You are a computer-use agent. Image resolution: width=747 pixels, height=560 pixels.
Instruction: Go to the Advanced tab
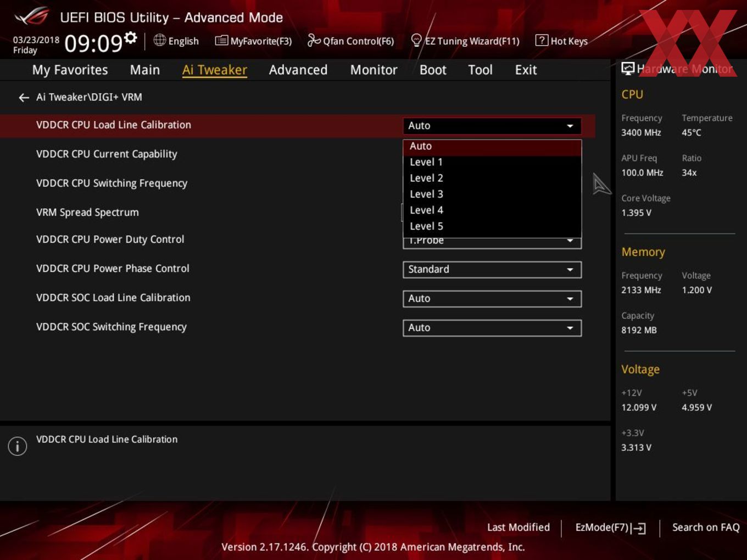coord(298,70)
